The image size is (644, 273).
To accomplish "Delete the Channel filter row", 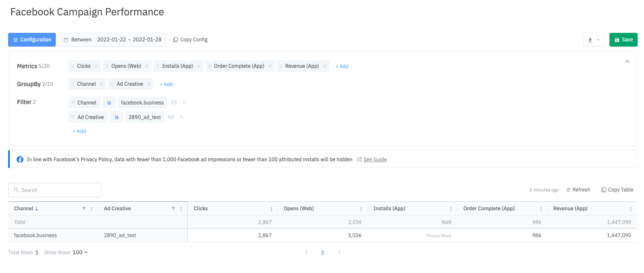I will pos(184,102).
